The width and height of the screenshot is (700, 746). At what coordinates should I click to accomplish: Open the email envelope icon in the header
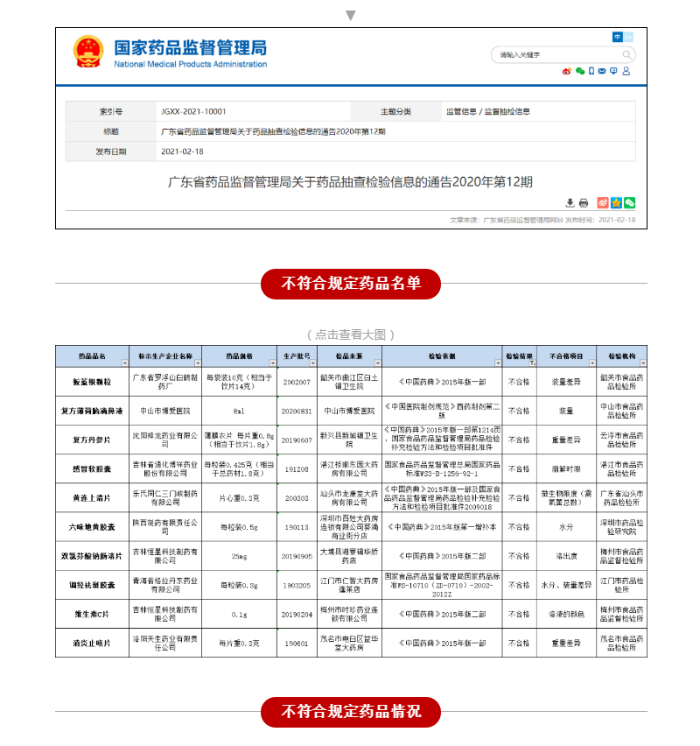[x=602, y=71]
